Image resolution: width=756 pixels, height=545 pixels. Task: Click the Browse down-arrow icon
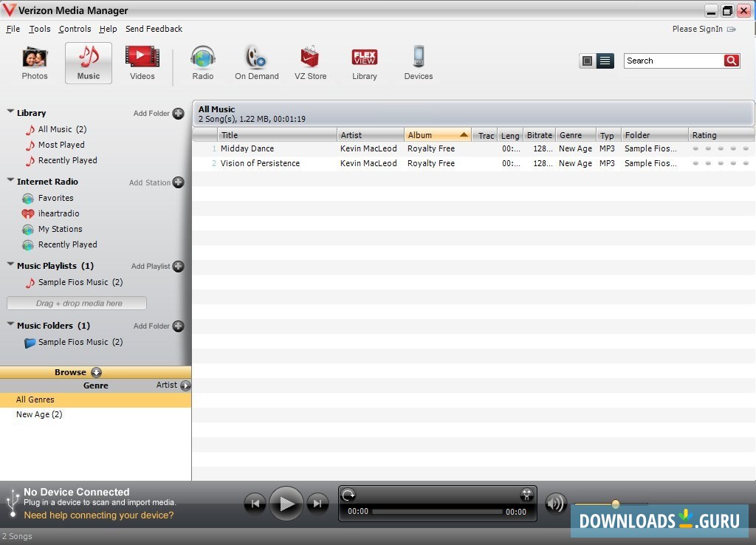[x=97, y=372]
